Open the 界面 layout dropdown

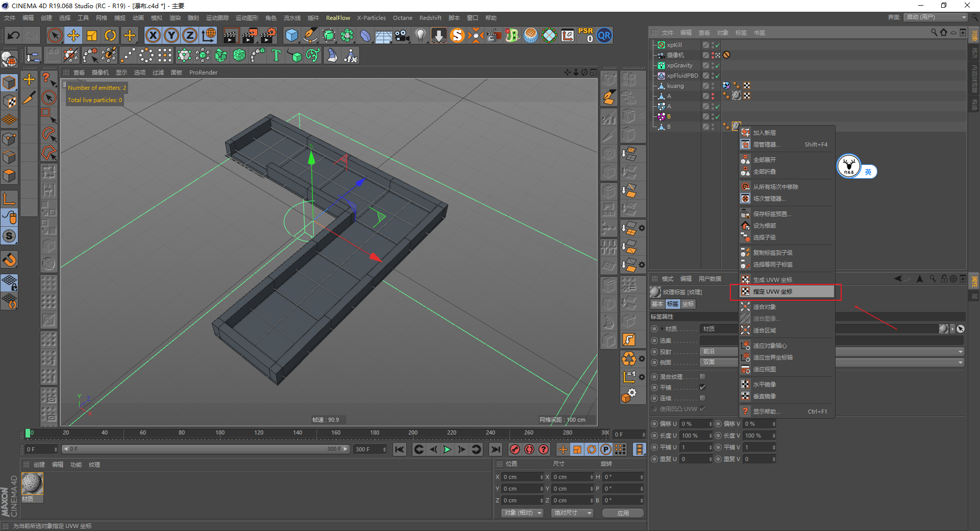point(936,17)
